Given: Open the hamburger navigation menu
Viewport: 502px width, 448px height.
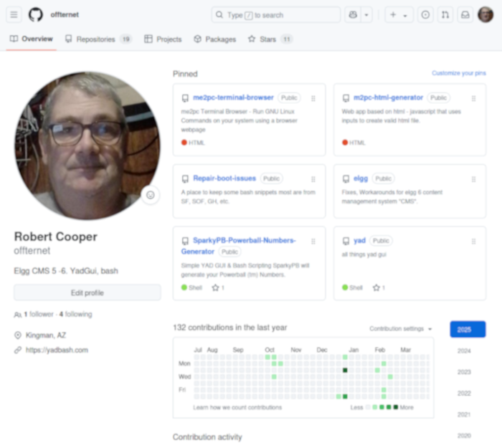Looking at the screenshot, I should [x=14, y=14].
